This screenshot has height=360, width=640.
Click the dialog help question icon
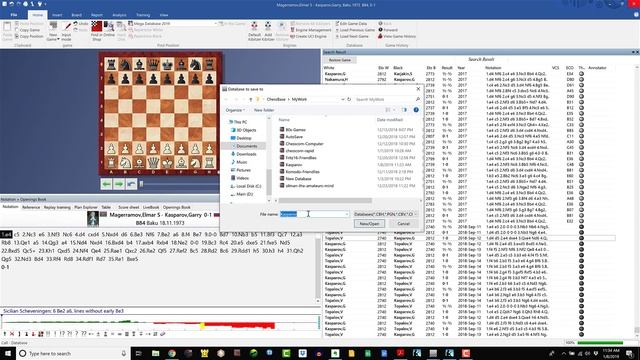tap(416, 110)
